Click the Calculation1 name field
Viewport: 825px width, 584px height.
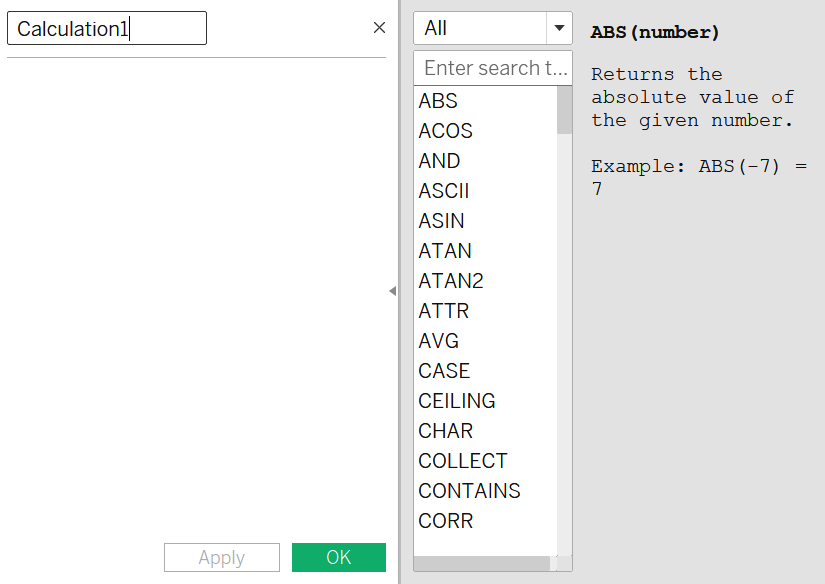pos(107,28)
